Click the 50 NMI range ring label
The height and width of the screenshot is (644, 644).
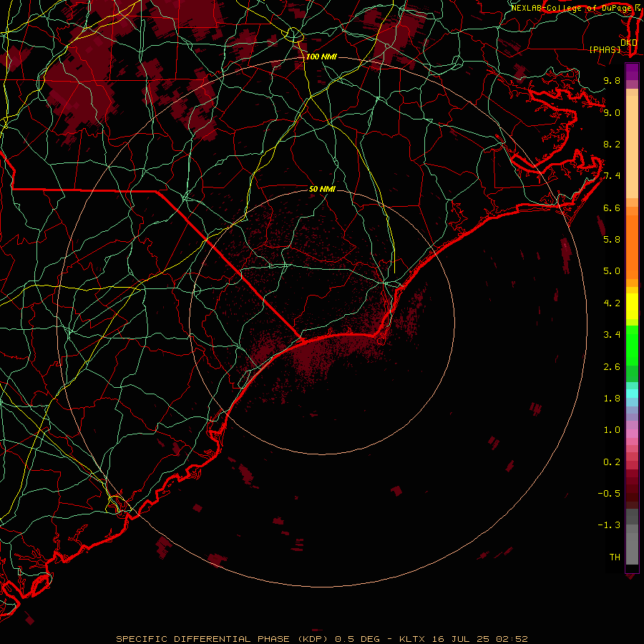[322, 189]
